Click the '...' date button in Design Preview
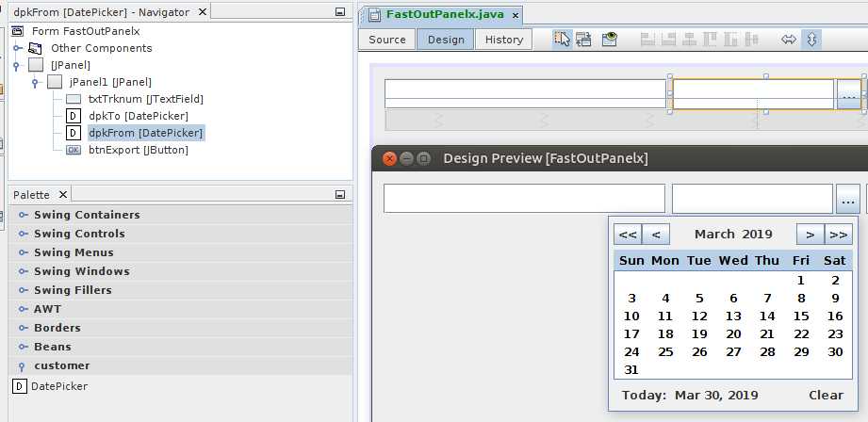Image resolution: width=868 pixels, height=422 pixels. pos(848,199)
